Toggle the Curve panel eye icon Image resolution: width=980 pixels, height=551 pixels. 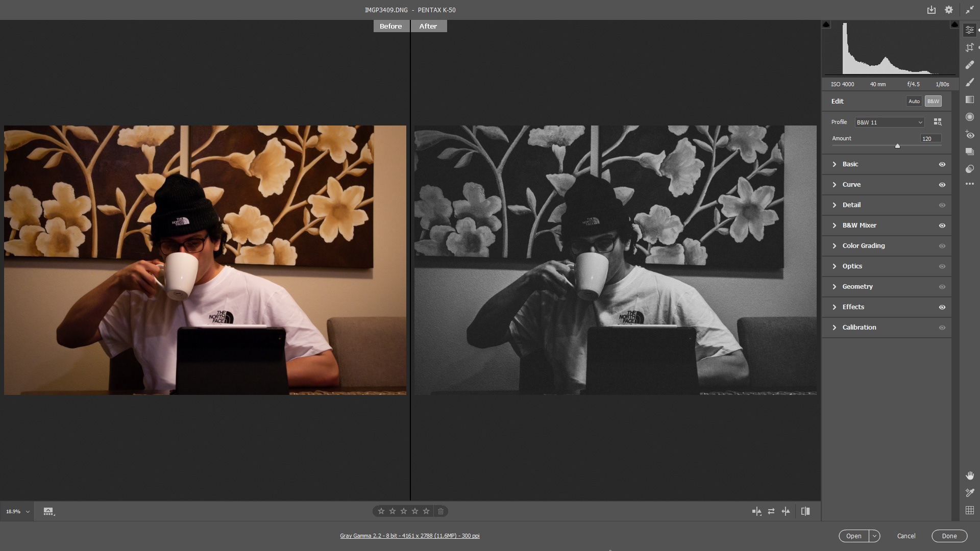point(942,185)
